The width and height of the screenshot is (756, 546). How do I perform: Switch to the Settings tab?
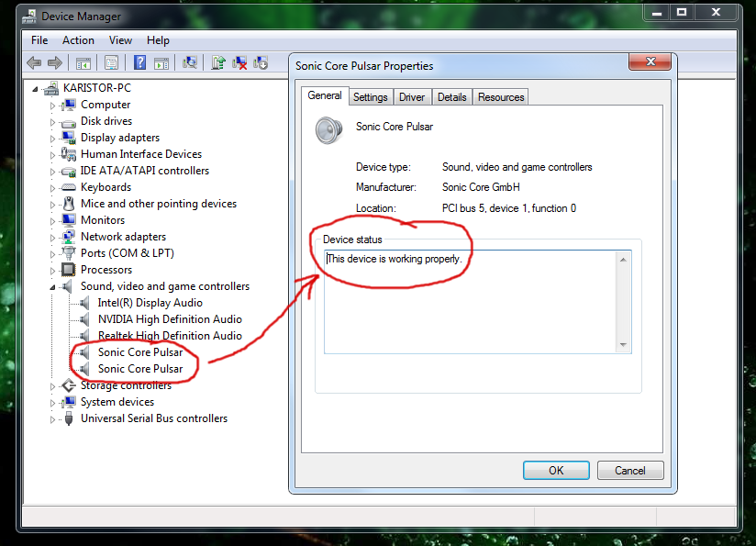[x=371, y=97]
